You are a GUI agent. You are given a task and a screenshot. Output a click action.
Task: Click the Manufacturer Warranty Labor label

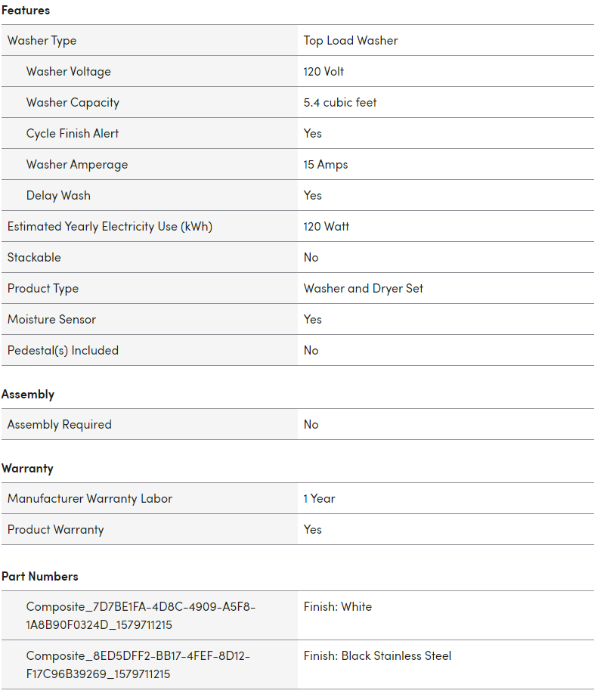(90, 499)
